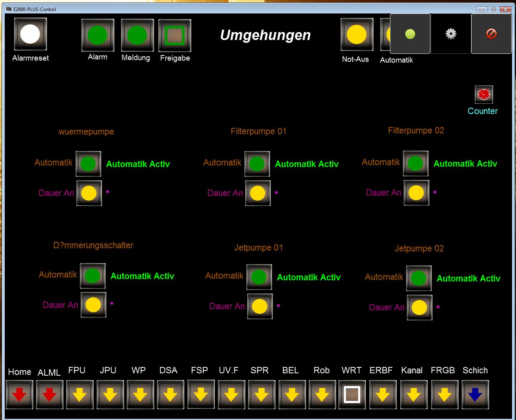The height and width of the screenshot is (420, 516).
Task: Click the green Alarm indicator
Action: [x=97, y=35]
